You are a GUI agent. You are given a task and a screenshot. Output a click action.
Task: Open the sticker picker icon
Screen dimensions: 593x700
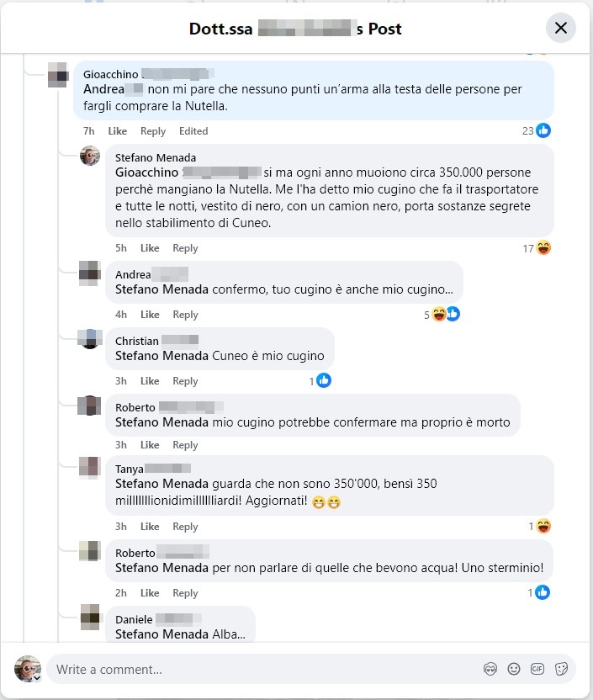click(x=561, y=669)
